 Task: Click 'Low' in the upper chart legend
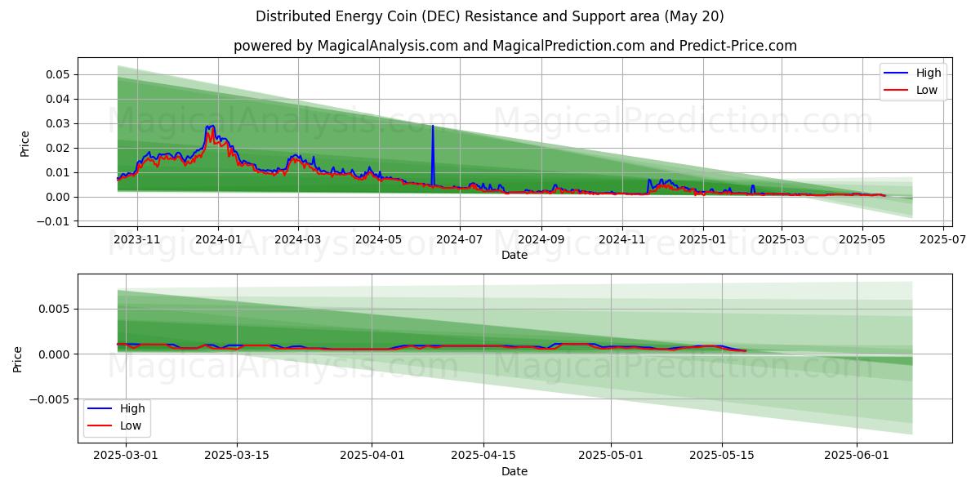927,90
